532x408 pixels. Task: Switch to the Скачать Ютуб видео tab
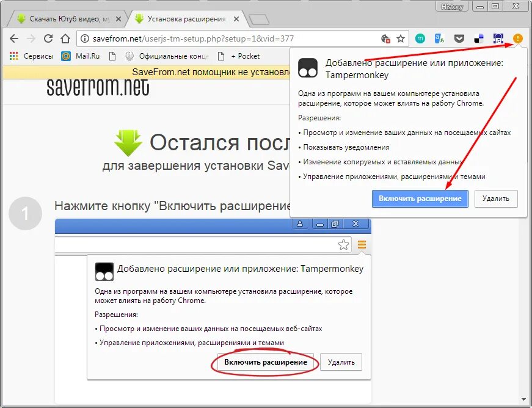(68, 19)
